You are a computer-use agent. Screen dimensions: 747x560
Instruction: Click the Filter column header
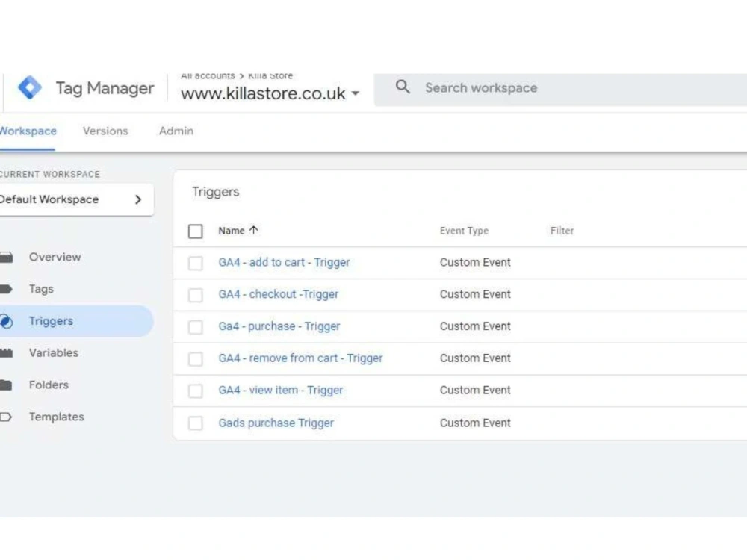point(562,231)
